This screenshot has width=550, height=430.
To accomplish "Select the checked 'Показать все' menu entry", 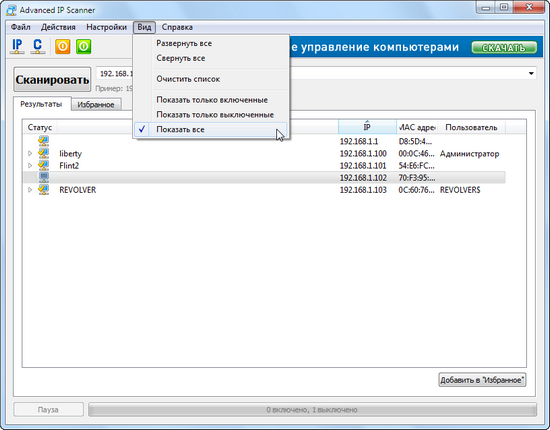I will pyautogui.click(x=210, y=129).
